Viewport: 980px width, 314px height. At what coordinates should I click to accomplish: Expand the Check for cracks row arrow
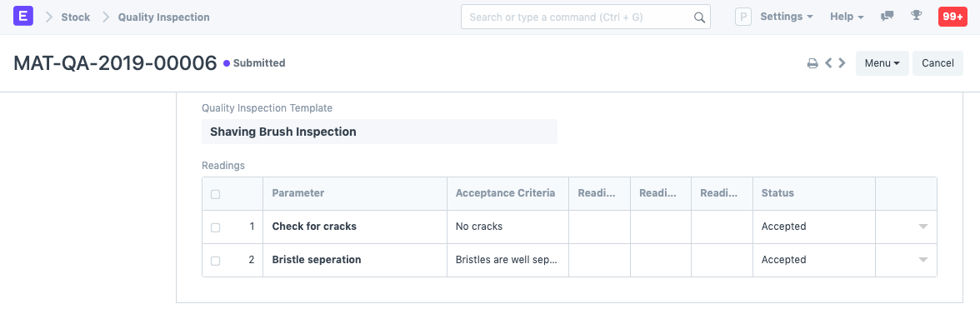[923, 227]
